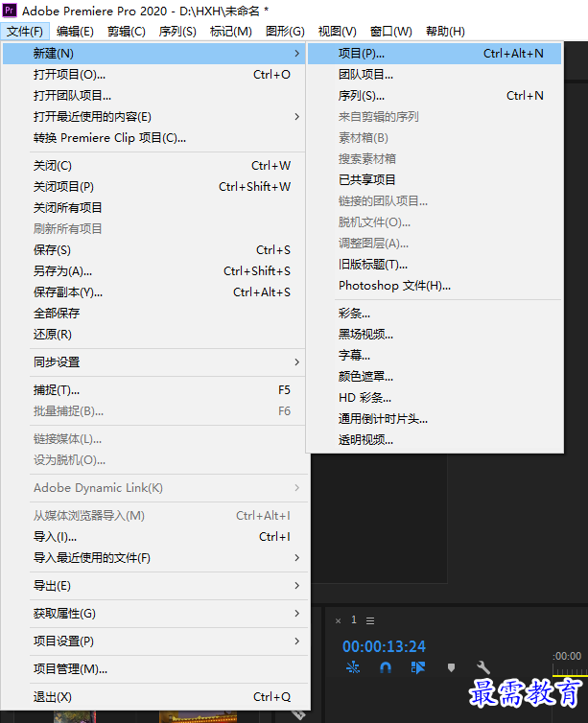This screenshot has width=588, height=723.
Task: Expand the 导出(E) submenu arrow
Action: (297, 586)
